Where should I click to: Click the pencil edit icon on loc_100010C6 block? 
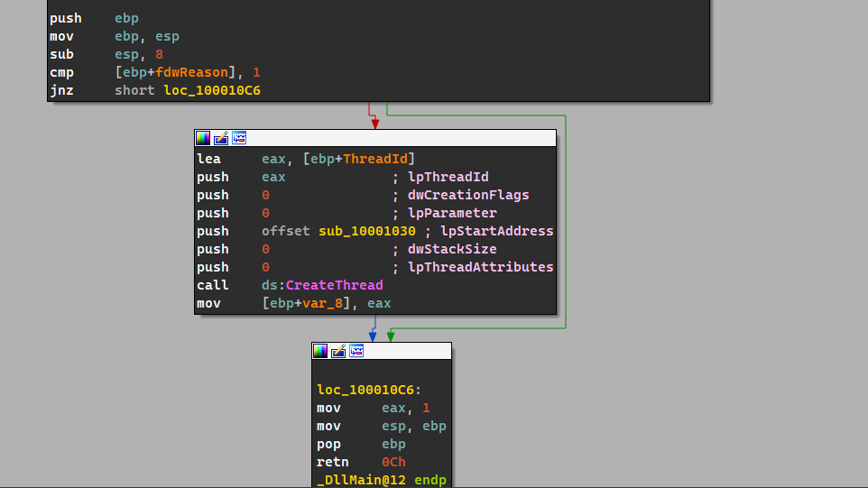338,351
